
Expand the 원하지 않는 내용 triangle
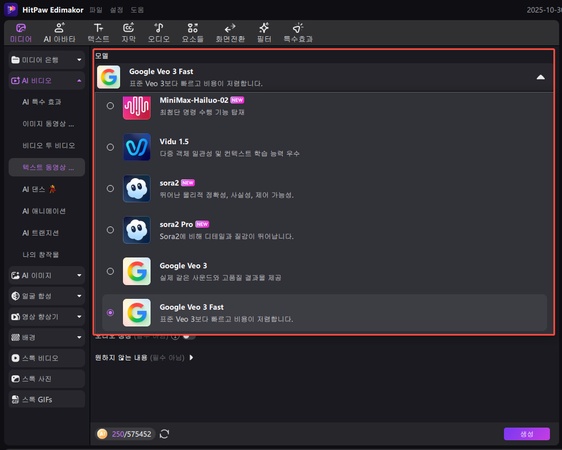pyautogui.click(x=191, y=358)
